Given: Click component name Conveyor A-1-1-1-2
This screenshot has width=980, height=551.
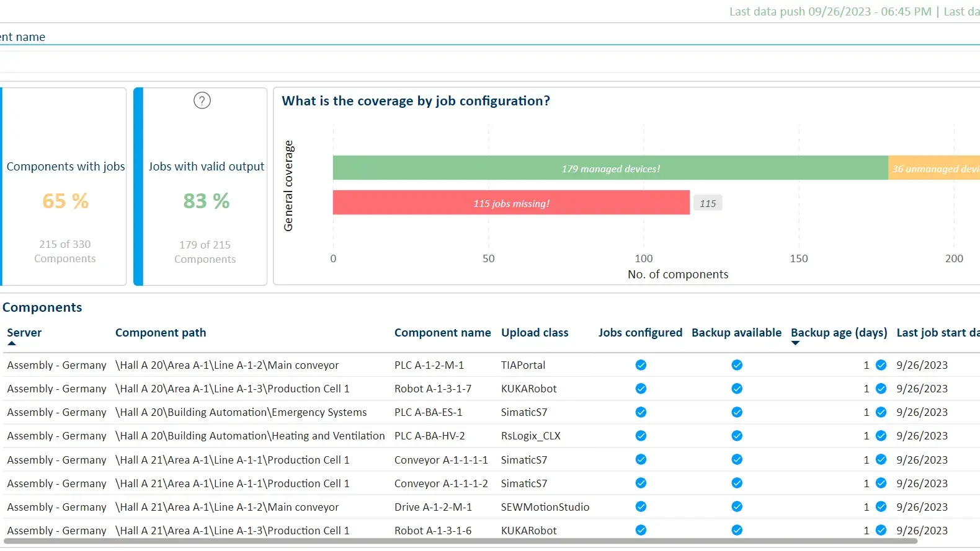Looking at the screenshot, I should point(441,483).
